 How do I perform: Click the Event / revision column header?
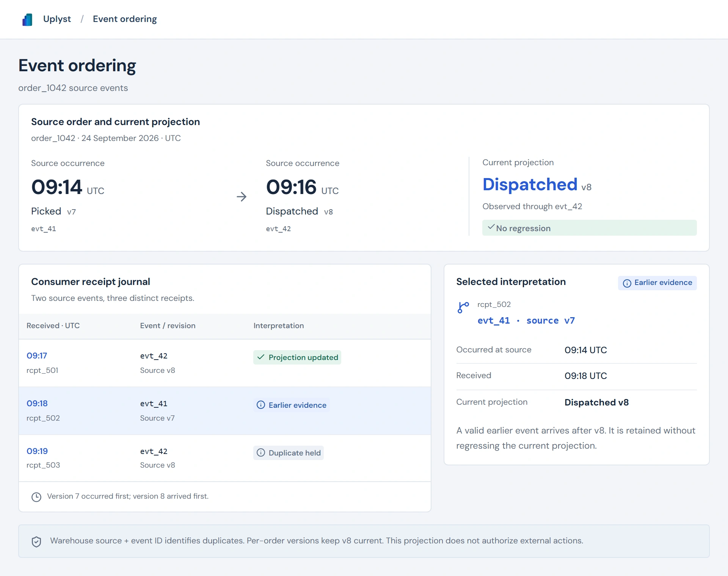point(168,326)
